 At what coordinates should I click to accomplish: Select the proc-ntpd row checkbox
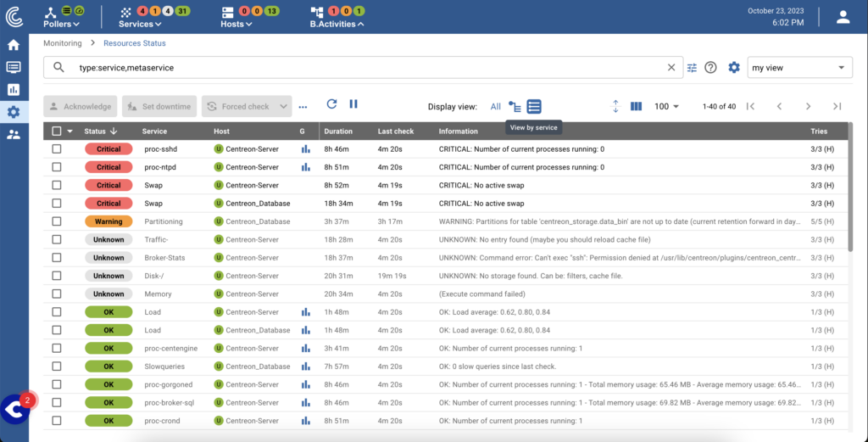(57, 167)
